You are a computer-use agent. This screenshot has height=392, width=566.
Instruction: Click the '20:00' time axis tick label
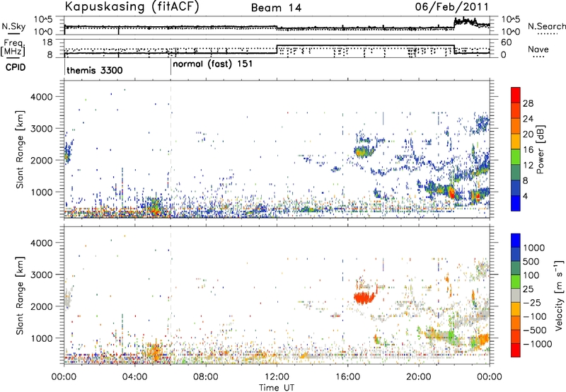pyautogui.click(x=419, y=377)
